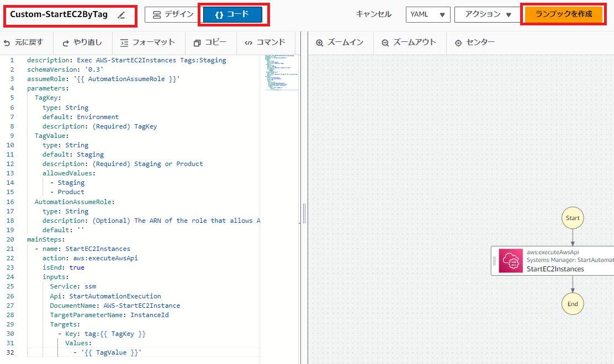The height and width of the screenshot is (364, 614).
Task: Click フォーマット to format code
Action: coord(147,42)
